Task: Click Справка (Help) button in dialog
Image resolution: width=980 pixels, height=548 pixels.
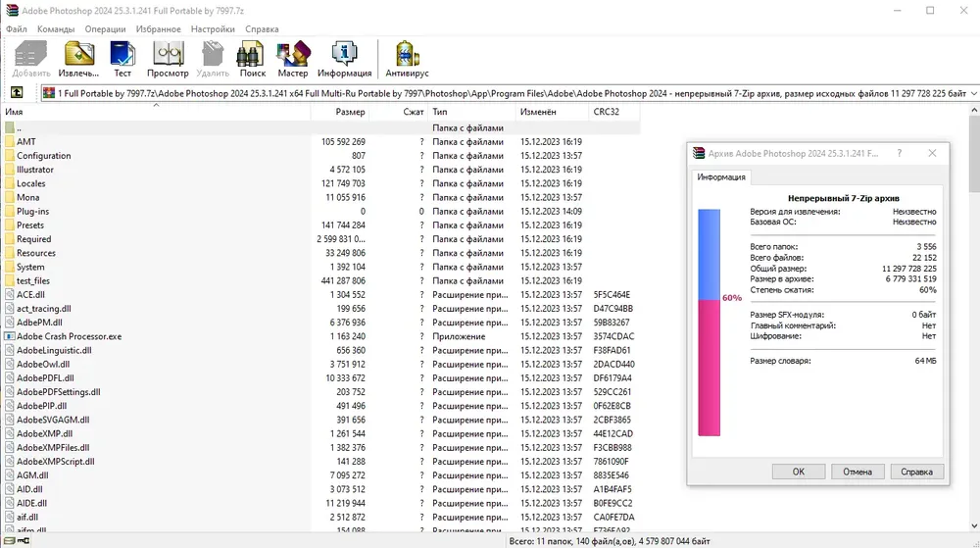Action: point(917,472)
